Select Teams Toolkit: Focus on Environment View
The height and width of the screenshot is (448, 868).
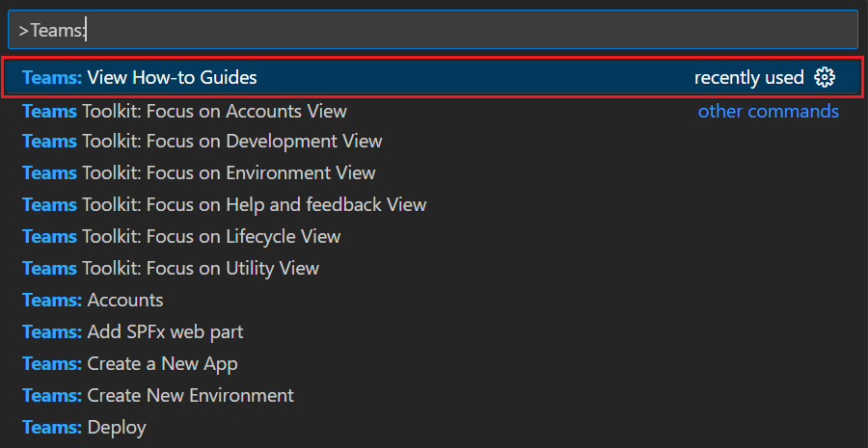click(x=433, y=172)
